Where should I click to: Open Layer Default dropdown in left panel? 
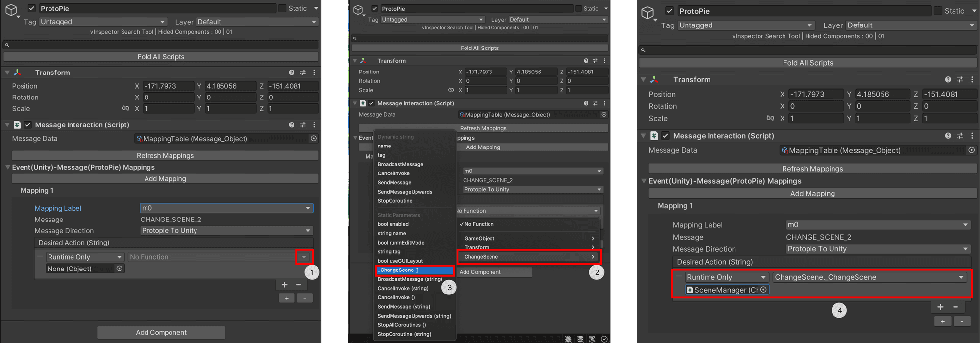click(257, 22)
